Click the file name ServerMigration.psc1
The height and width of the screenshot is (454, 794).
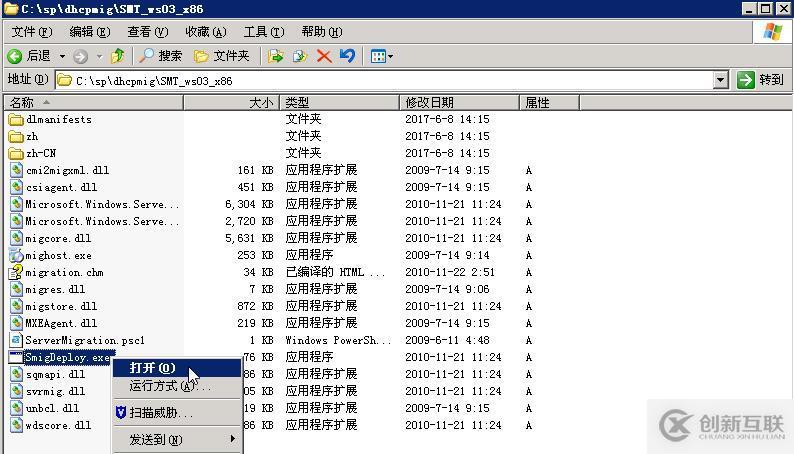point(85,341)
